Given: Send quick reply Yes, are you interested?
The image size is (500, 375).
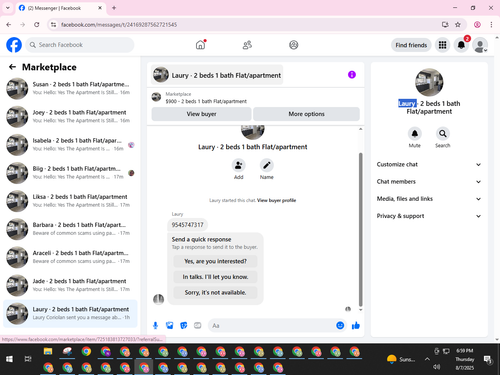Looking at the screenshot, I should pyautogui.click(x=215, y=261).
